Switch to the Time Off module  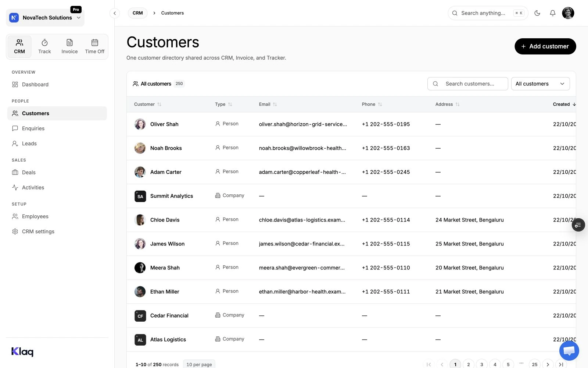click(x=94, y=47)
